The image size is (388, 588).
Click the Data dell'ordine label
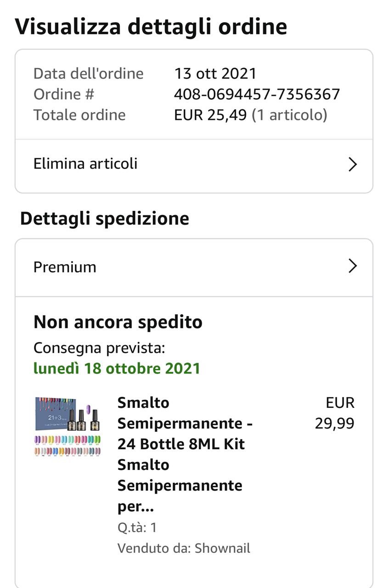(88, 73)
